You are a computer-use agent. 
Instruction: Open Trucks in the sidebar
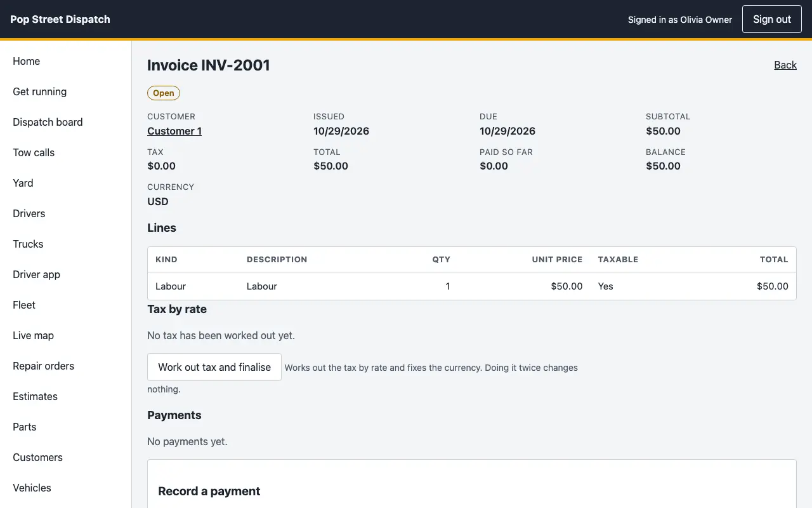[x=28, y=244]
